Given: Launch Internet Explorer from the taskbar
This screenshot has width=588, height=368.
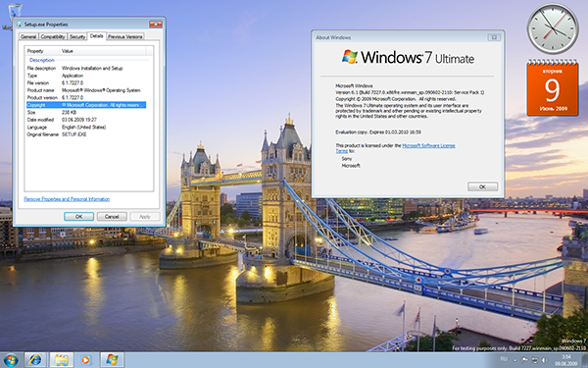Looking at the screenshot, I should click(35, 360).
